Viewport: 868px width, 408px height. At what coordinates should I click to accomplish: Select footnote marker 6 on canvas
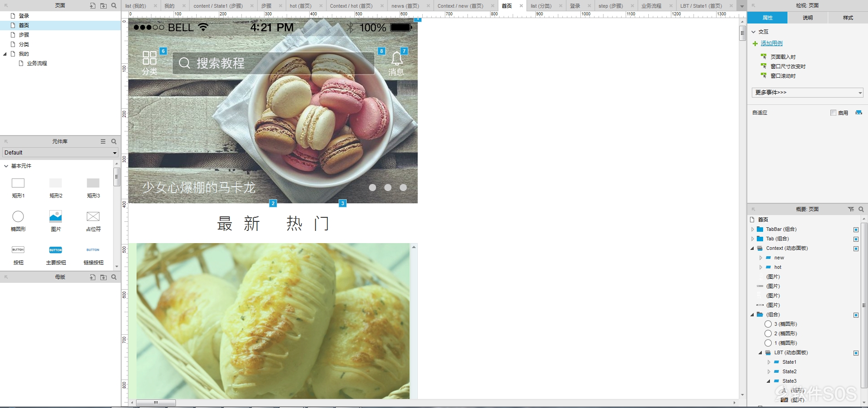(163, 51)
